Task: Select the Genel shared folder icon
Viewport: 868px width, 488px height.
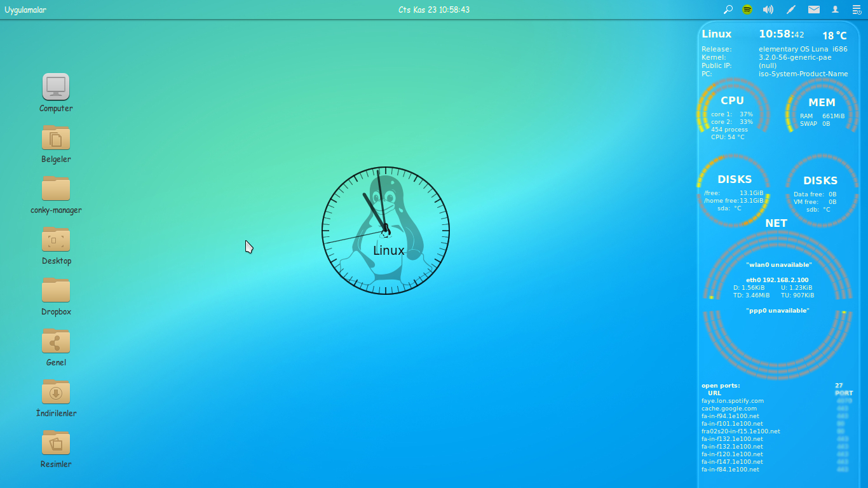Action: click(x=56, y=341)
